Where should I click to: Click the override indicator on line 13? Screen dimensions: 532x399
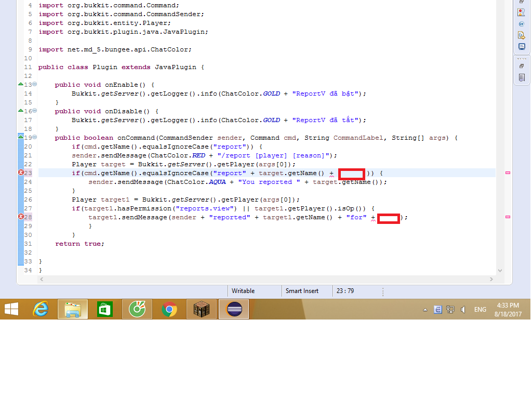[21, 84]
